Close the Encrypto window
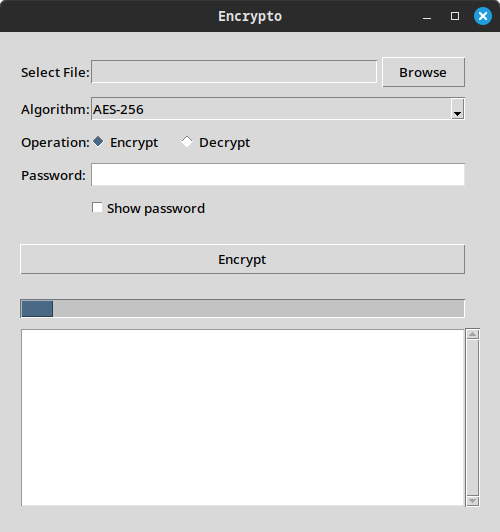The image size is (500, 532). (483, 16)
